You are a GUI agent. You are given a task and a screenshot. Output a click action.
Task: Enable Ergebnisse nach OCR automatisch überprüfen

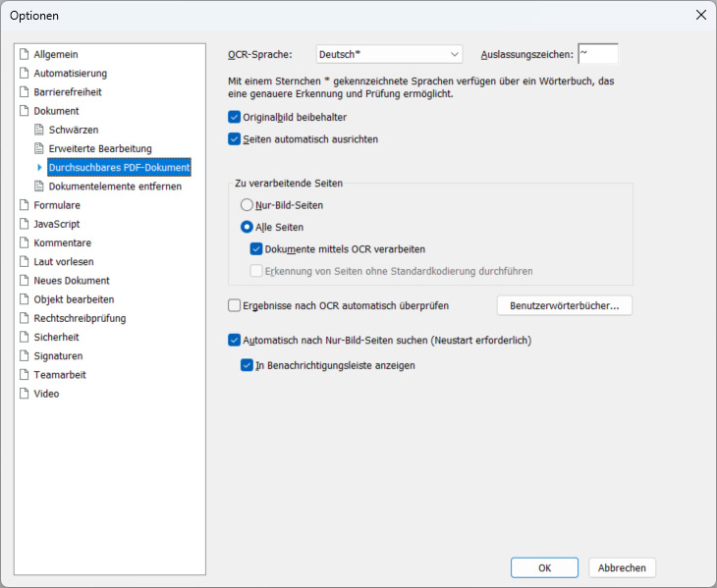(x=234, y=305)
